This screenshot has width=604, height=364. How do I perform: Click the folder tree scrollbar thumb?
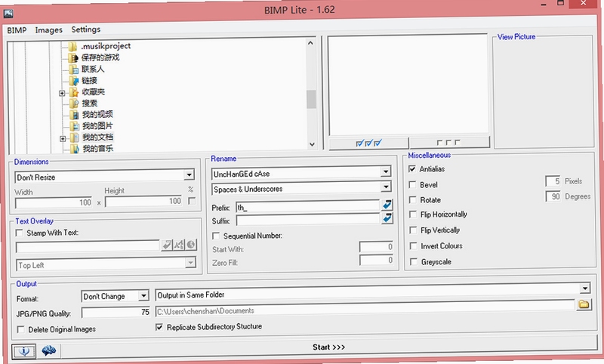[311, 100]
